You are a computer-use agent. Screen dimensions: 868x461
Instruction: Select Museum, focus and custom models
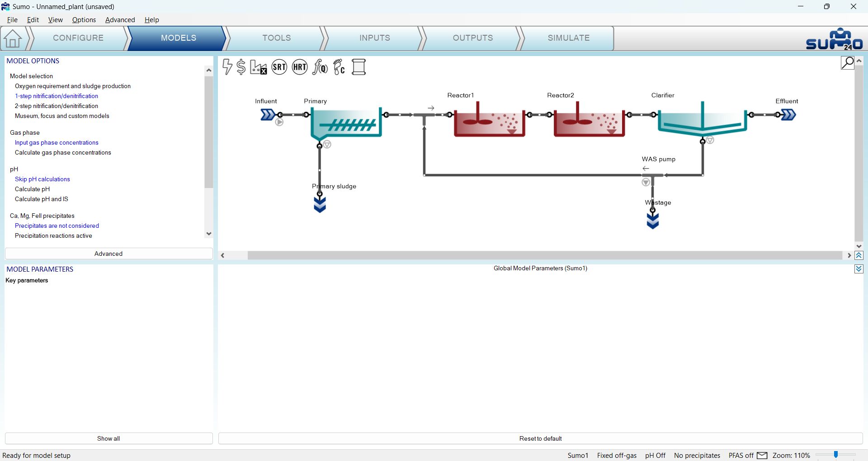click(x=62, y=116)
